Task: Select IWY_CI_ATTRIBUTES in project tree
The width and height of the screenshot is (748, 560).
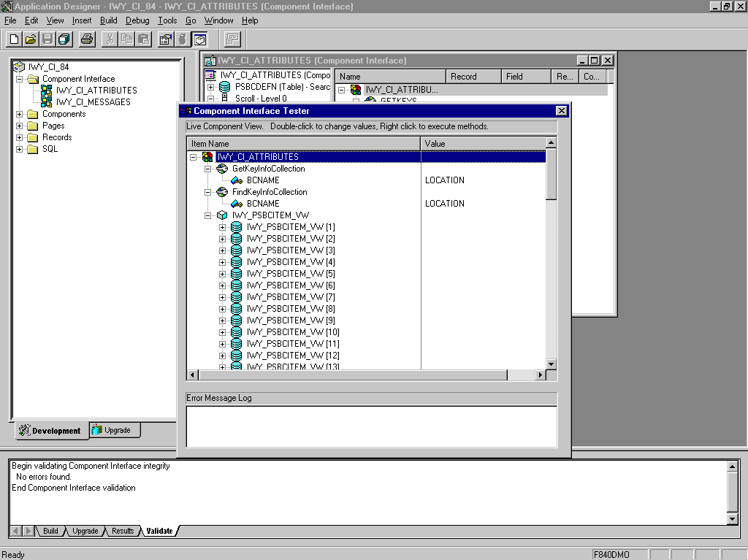Action: 96,90
